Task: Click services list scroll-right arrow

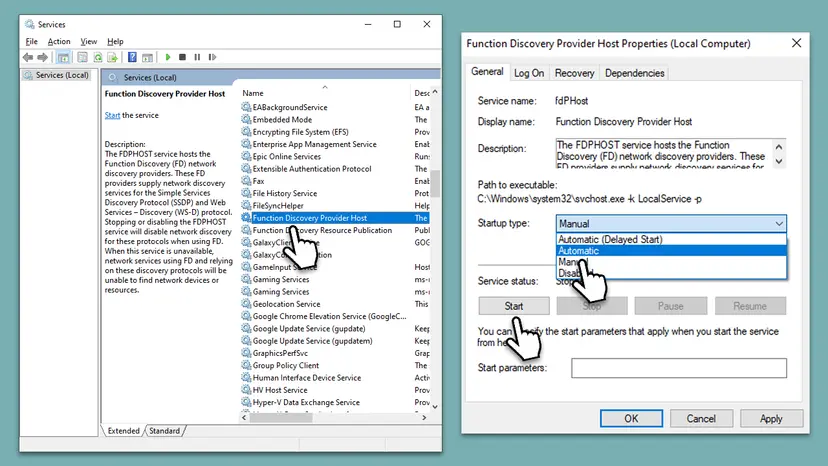Action: pos(424,417)
